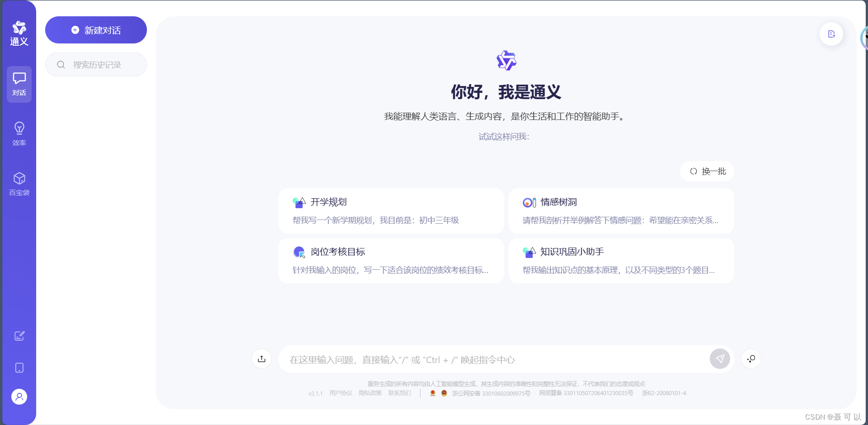
Task: Open the 浙公网安备 registration link
Action: pyautogui.click(x=491, y=393)
